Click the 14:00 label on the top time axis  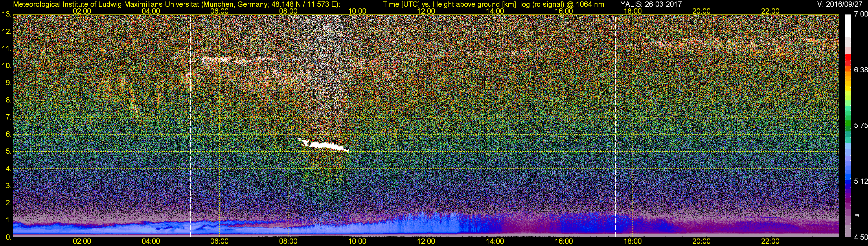(x=495, y=11)
